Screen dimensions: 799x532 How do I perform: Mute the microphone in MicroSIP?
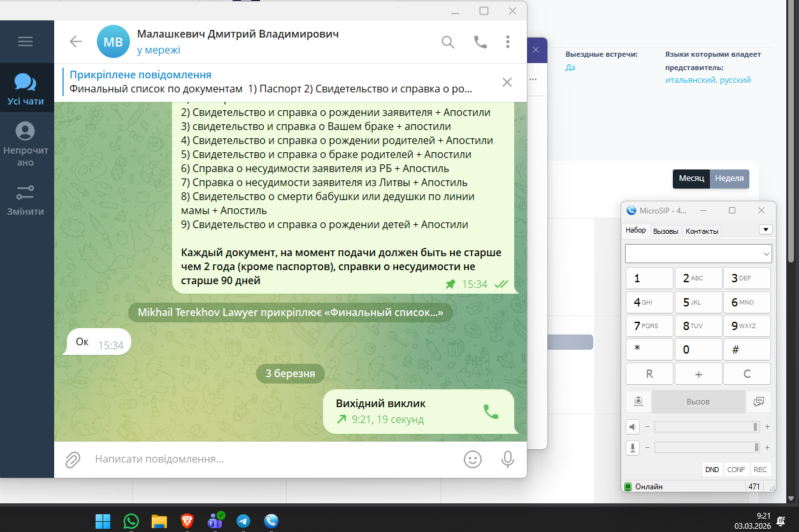click(x=633, y=448)
